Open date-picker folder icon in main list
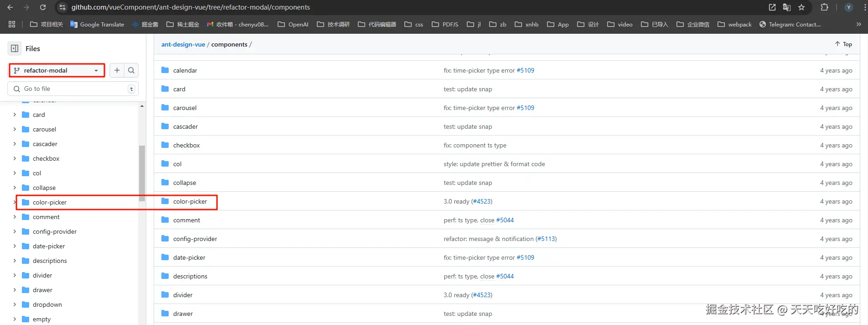The image size is (868, 325). [165, 257]
